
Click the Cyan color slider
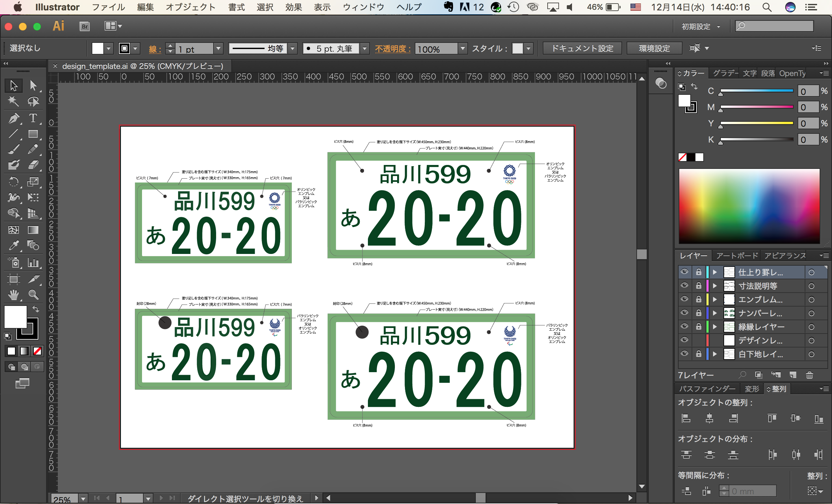point(756,91)
